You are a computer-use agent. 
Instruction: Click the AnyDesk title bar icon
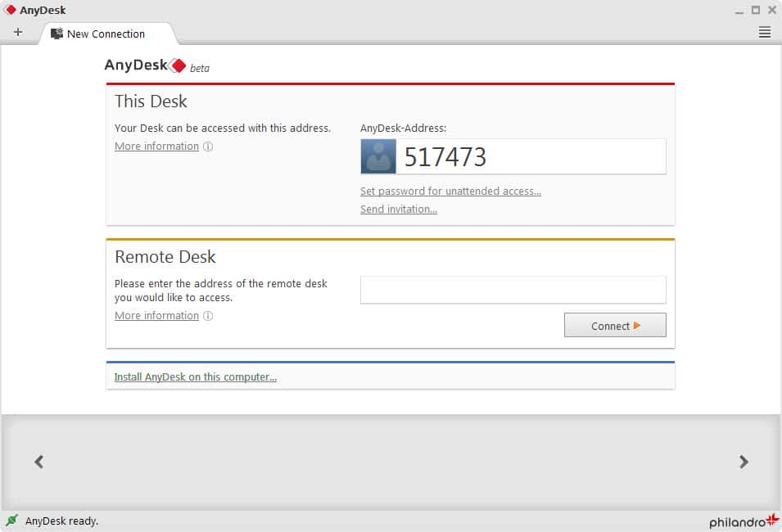tap(11, 10)
